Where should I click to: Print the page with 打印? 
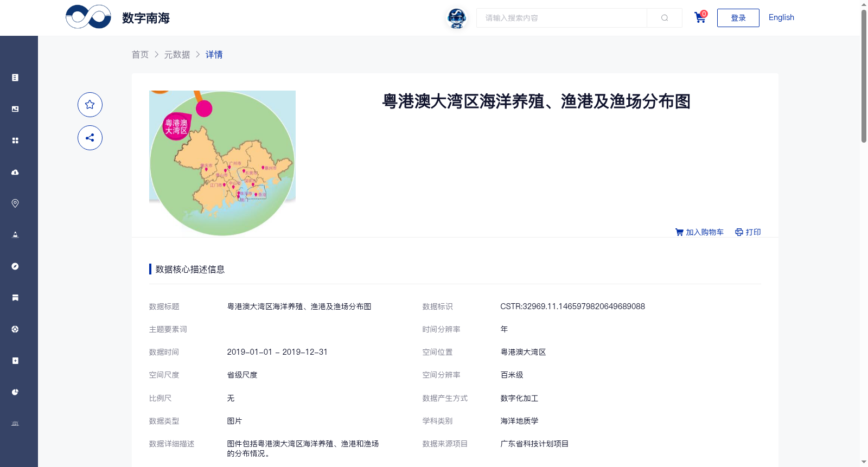pyautogui.click(x=748, y=232)
